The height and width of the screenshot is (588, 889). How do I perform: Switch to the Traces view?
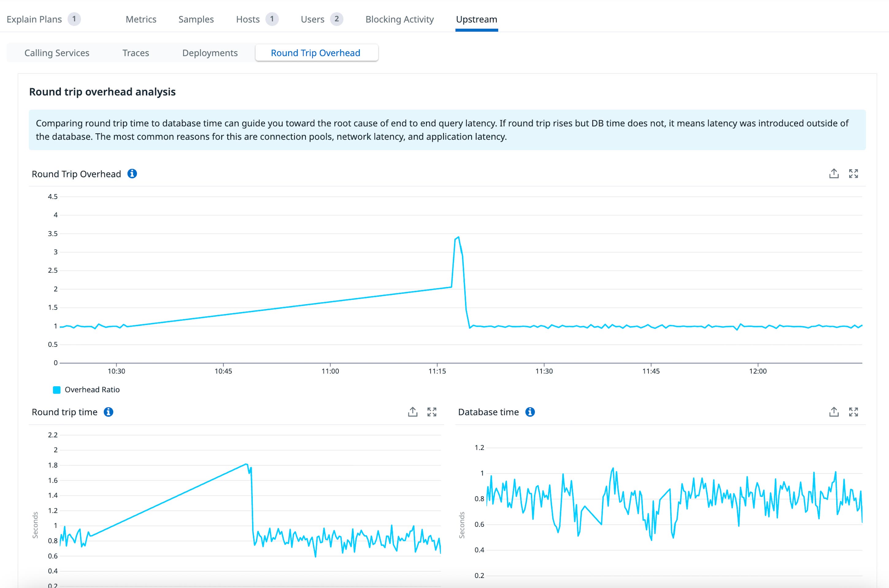[136, 53]
